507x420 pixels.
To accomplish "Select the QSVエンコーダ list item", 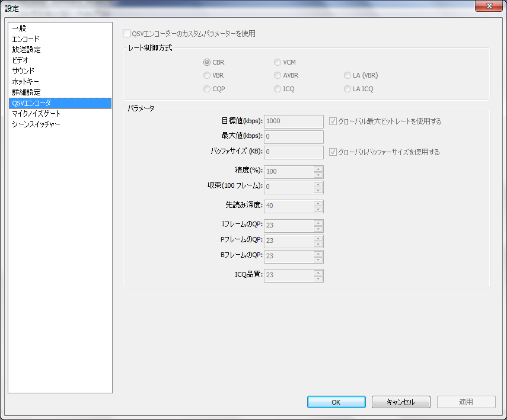I will [x=60, y=103].
